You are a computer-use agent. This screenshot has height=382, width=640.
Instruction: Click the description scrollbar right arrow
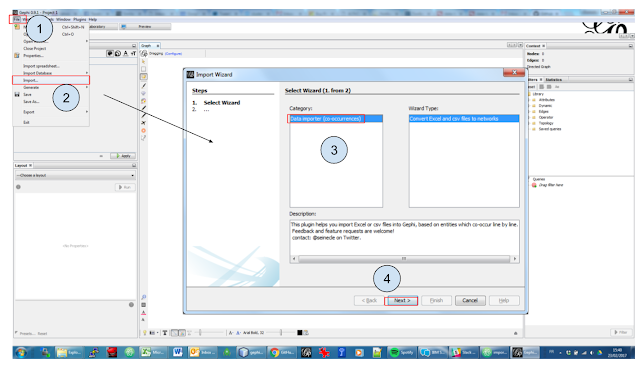coord(515,259)
